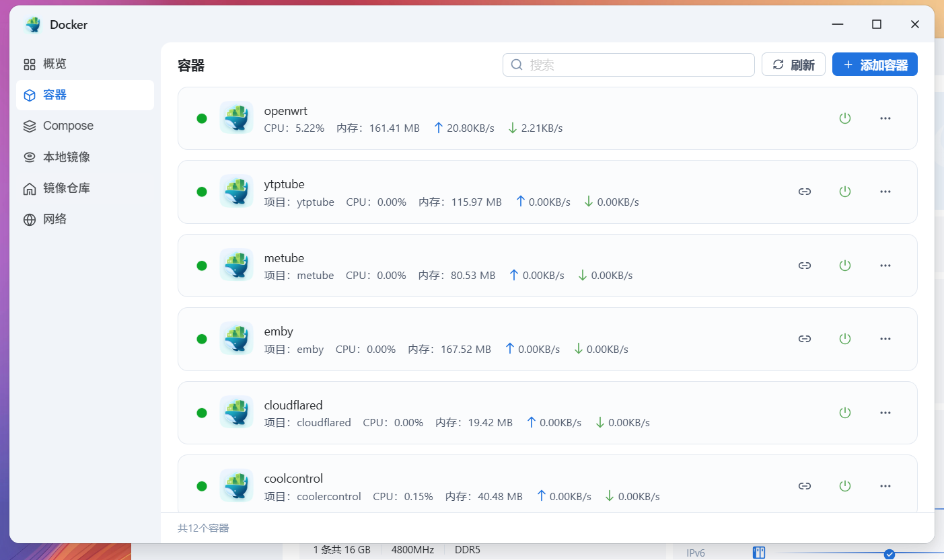
Task: Click the ytptube container name
Action: click(x=285, y=184)
